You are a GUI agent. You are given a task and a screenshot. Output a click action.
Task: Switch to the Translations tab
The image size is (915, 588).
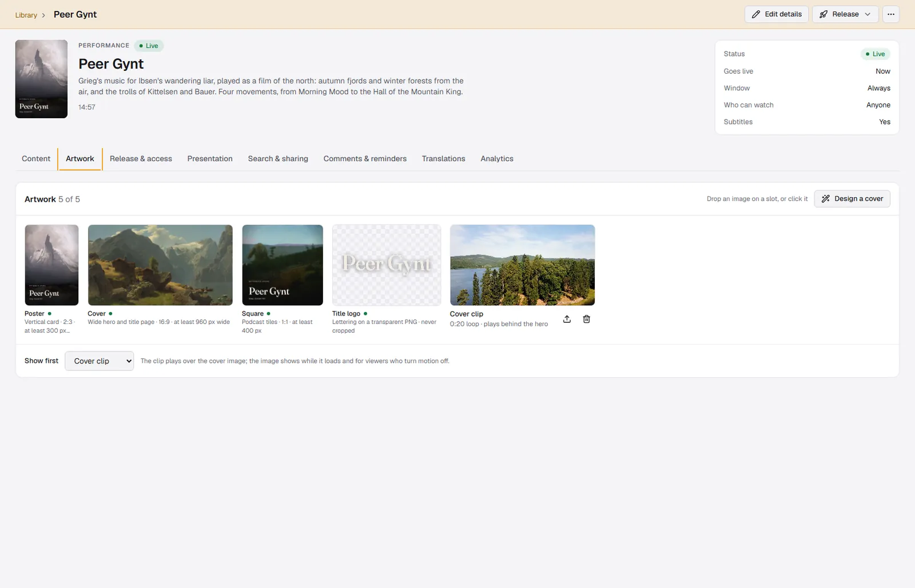pos(443,159)
